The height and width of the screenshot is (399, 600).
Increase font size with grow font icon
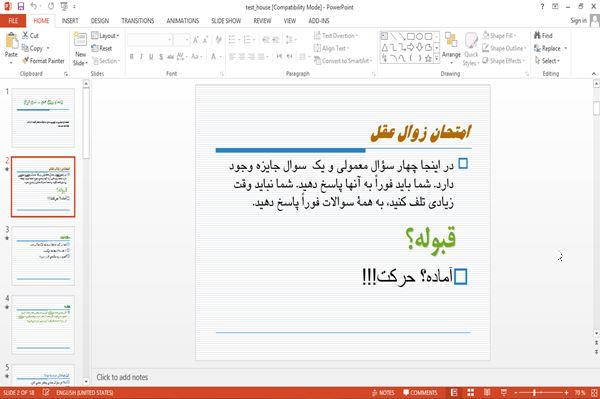coord(196,40)
